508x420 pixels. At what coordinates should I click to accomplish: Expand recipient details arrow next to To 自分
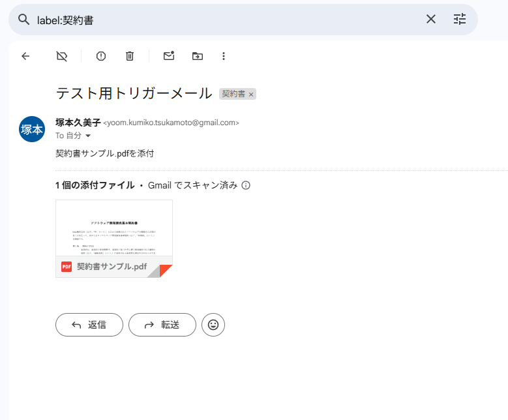pos(88,136)
